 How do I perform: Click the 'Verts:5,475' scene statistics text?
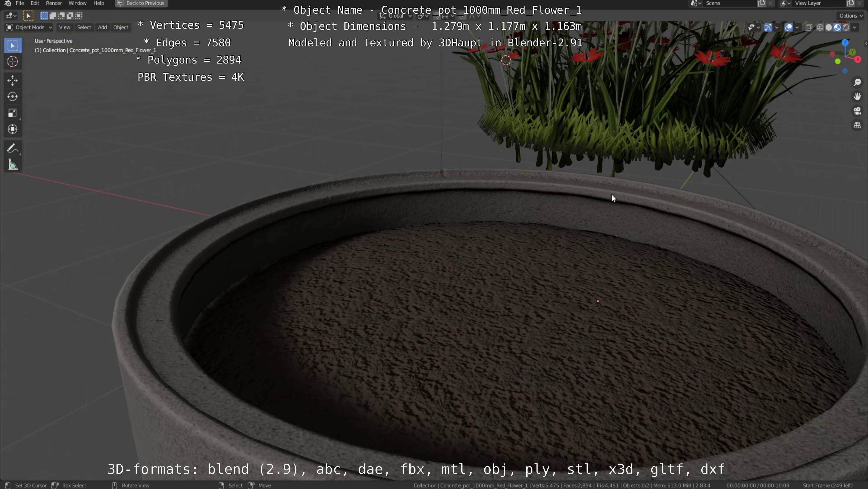tap(546, 485)
